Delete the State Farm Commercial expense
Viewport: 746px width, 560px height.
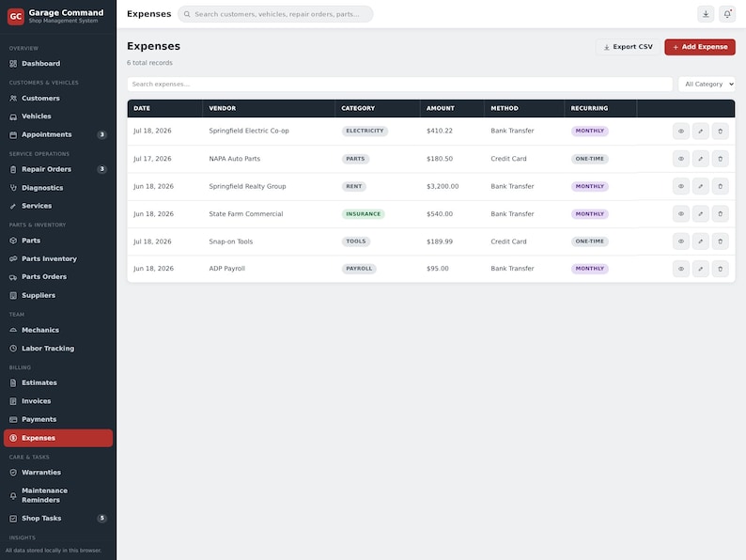click(x=720, y=214)
